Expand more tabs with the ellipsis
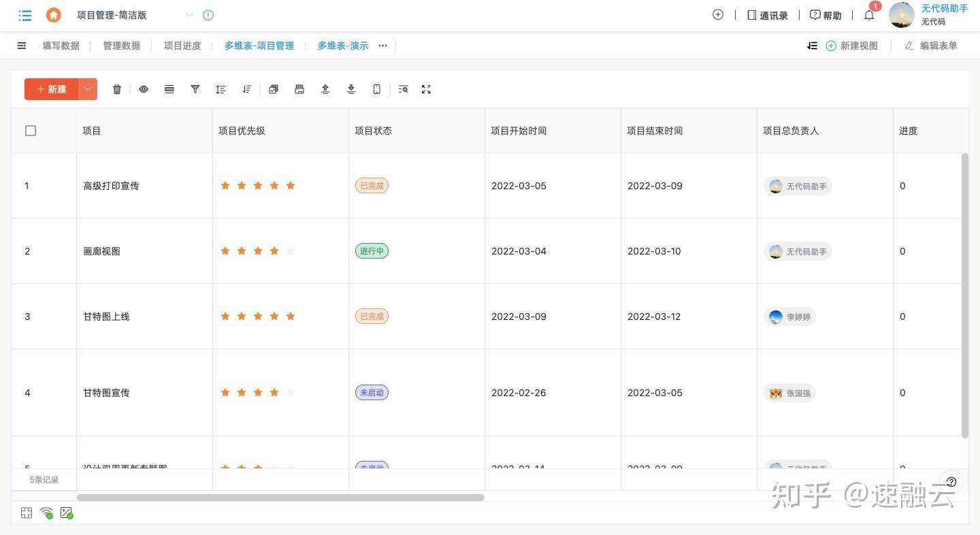The image size is (980, 535). tap(382, 46)
